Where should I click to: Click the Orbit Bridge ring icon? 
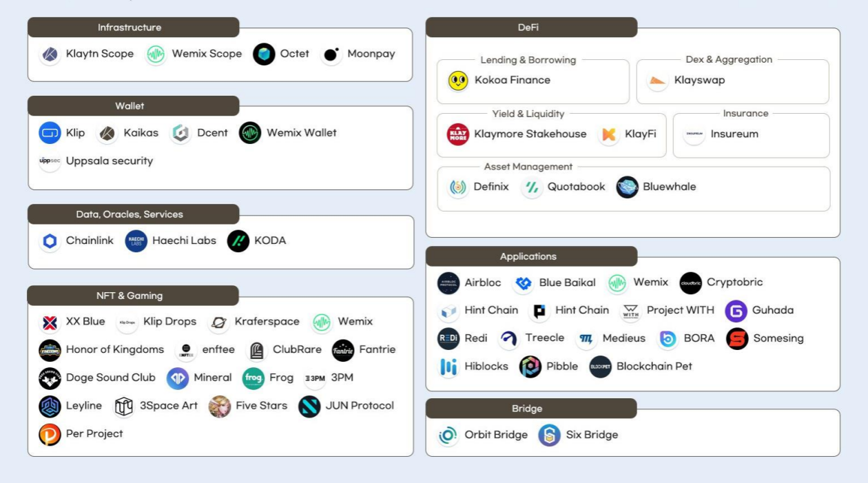click(448, 435)
